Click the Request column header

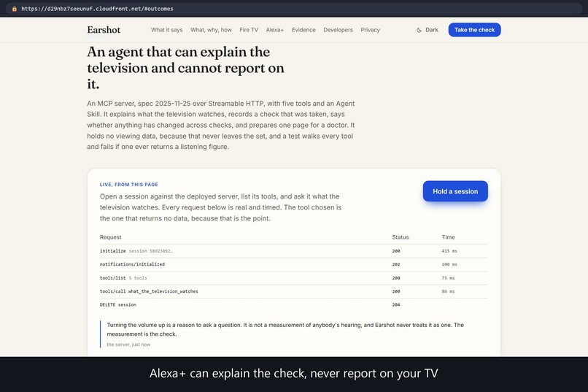coord(111,237)
